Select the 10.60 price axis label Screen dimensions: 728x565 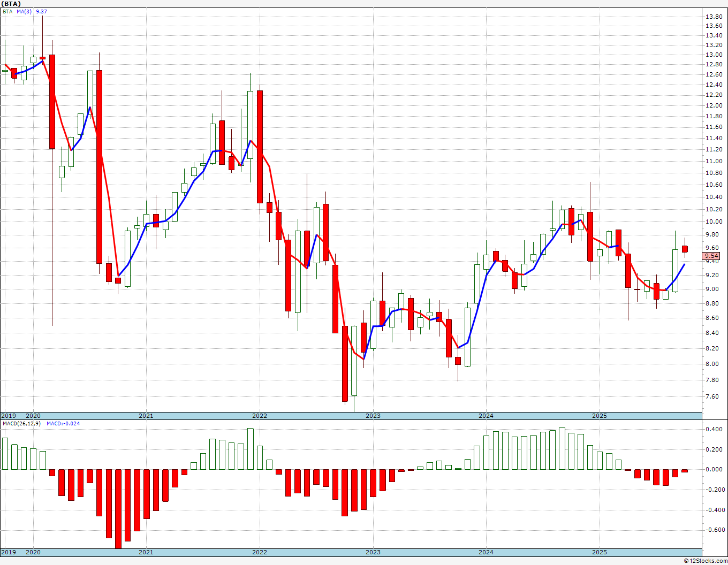[x=714, y=185]
